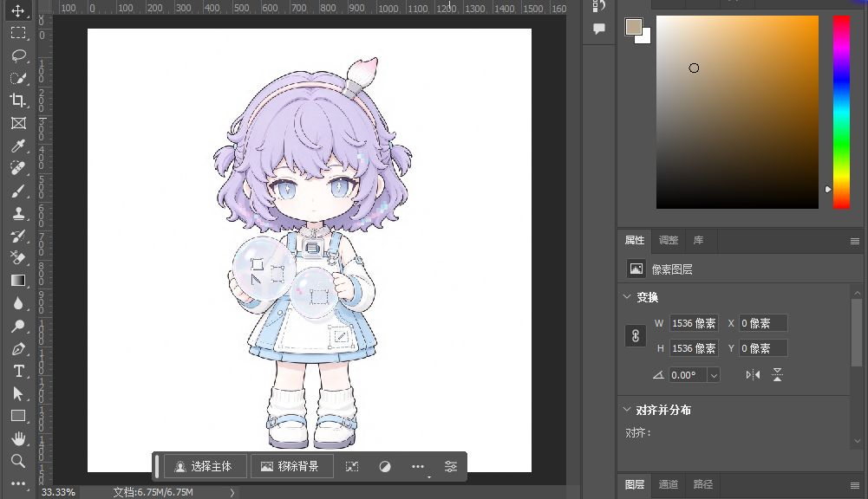Select the Lasso tool

click(17, 55)
